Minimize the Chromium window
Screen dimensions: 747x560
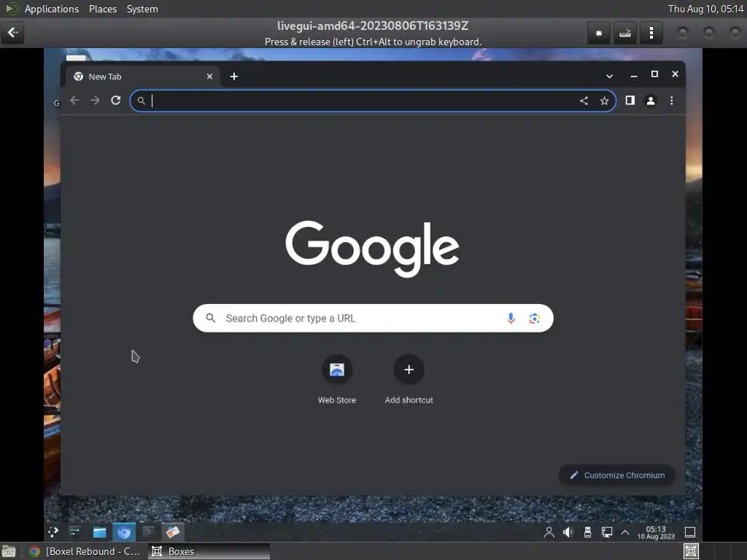(634, 75)
